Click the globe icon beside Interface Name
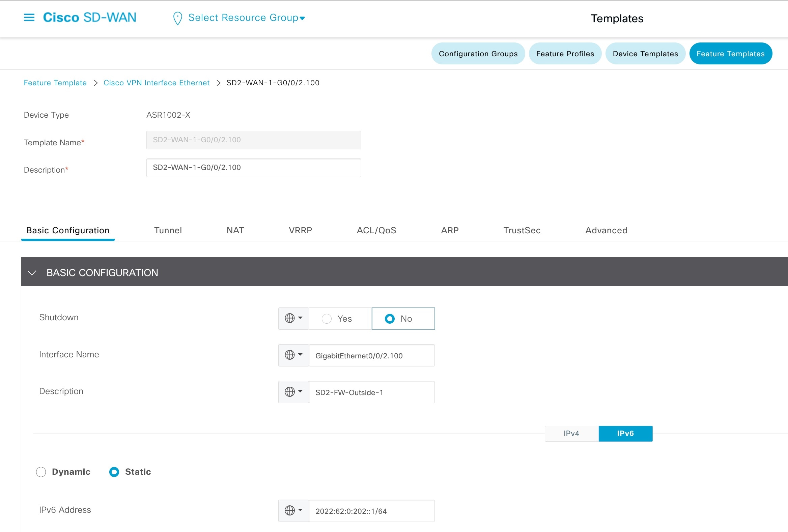 click(289, 355)
